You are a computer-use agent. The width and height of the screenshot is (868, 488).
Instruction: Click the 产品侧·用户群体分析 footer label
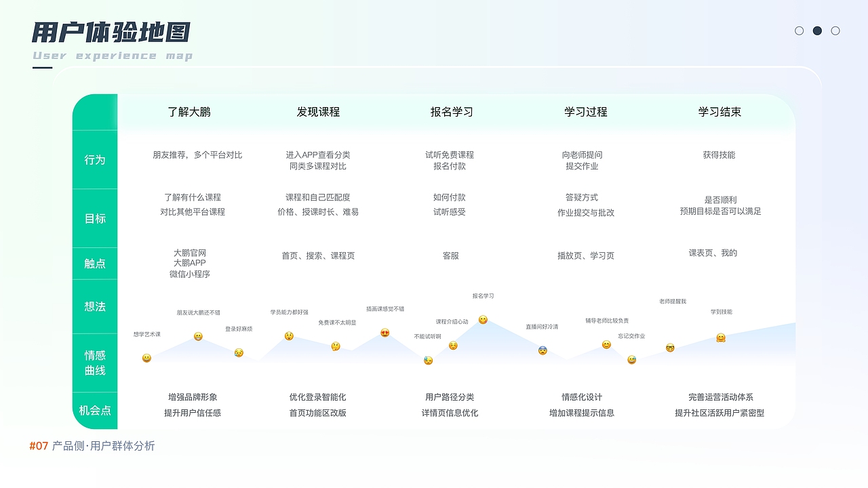102,447
